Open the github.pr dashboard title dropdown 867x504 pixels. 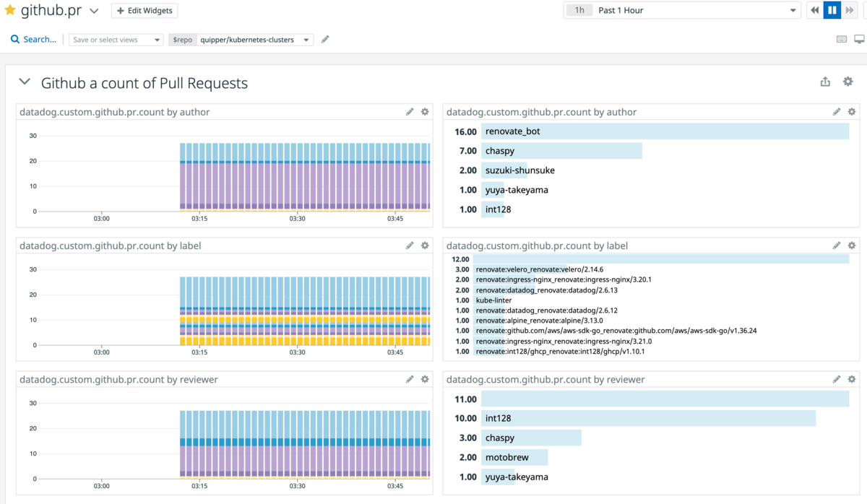[x=94, y=11]
